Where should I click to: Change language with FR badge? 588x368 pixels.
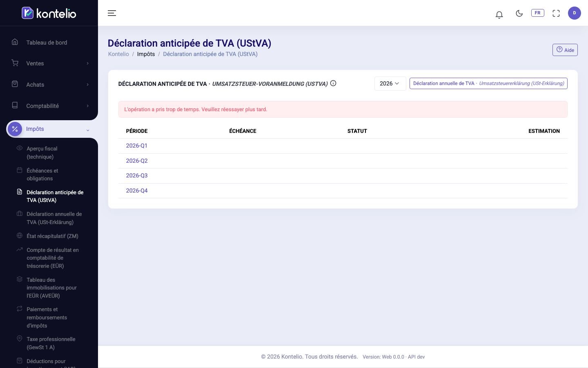[x=537, y=13]
